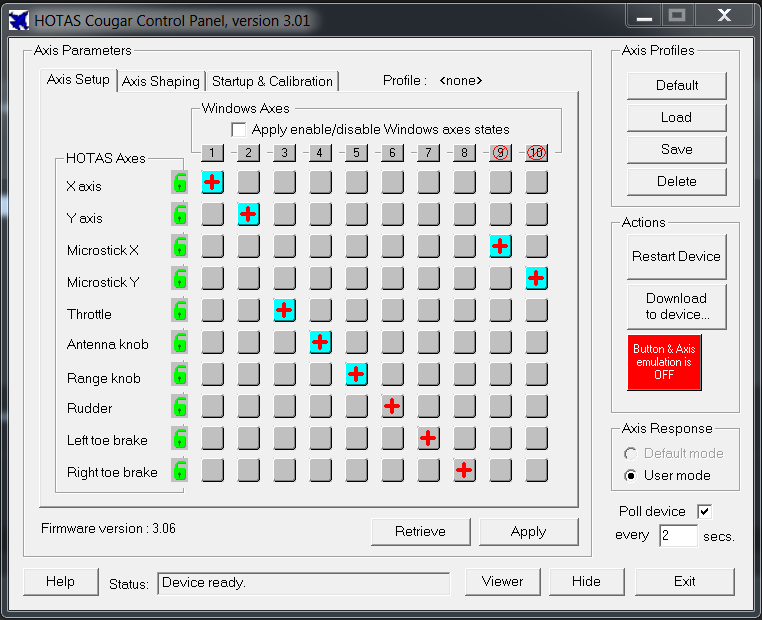The width and height of the screenshot is (762, 620).
Task: Click Windows axis 8 column header
Action: [x=464, y=153]
